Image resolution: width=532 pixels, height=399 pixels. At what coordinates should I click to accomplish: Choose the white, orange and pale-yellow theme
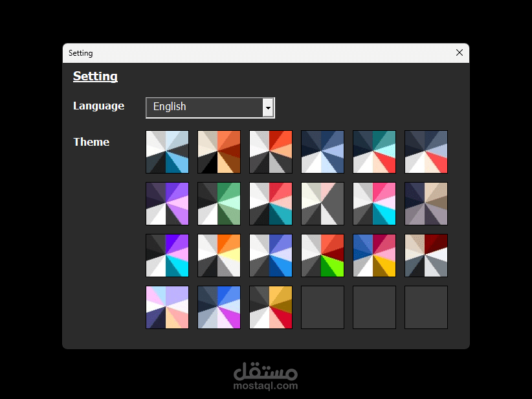[x=219, y=255]
